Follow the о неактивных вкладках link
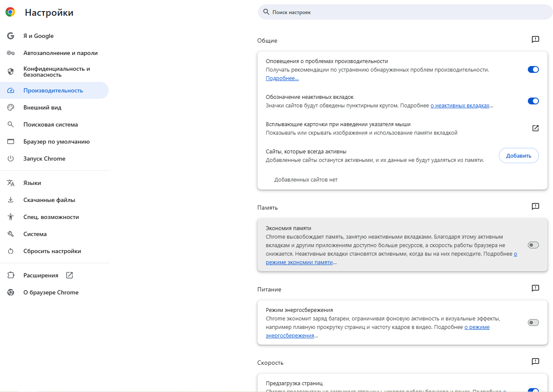553x392 pixels. pos(460,105)
